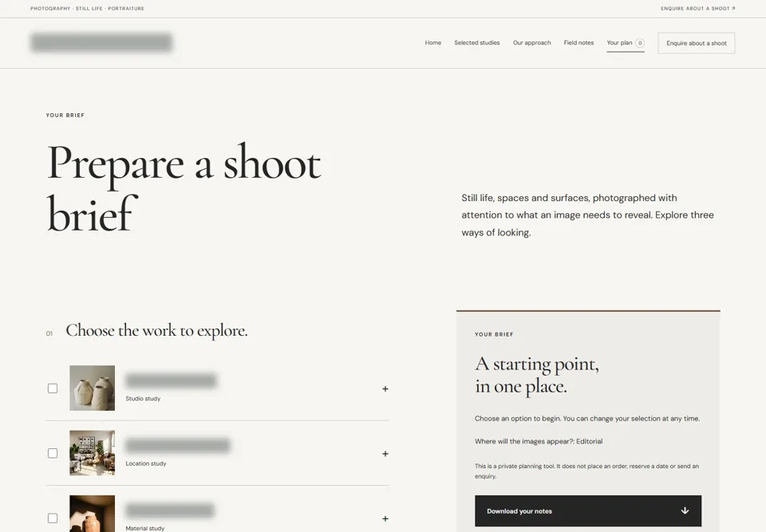Click the 'Location study' label text
The height and width of the screenshot is (532, 766).
click(145, 463)
